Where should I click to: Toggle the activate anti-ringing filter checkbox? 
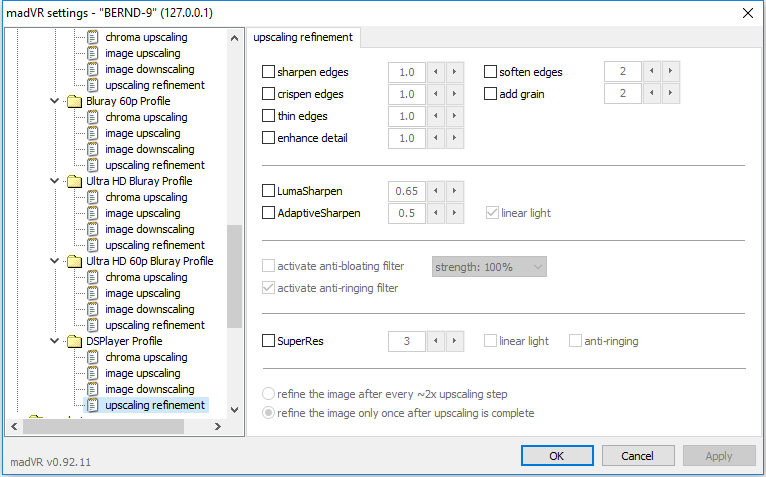click(268, 288)
